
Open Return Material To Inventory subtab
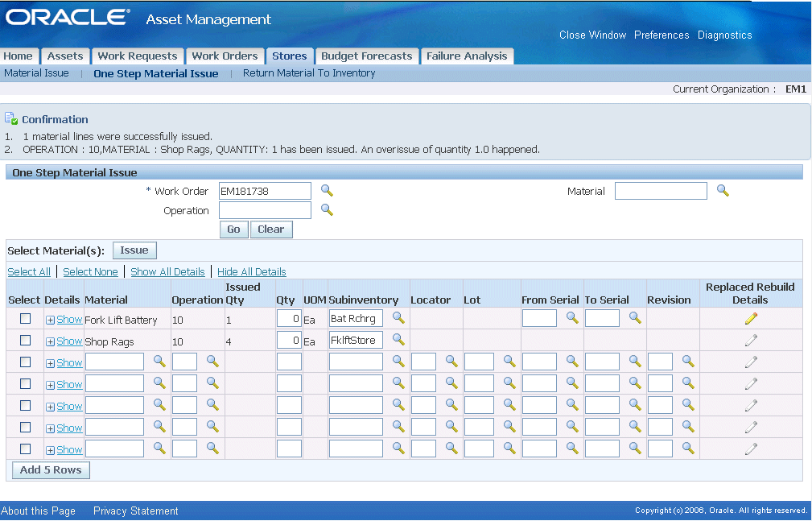click(309, 73)
